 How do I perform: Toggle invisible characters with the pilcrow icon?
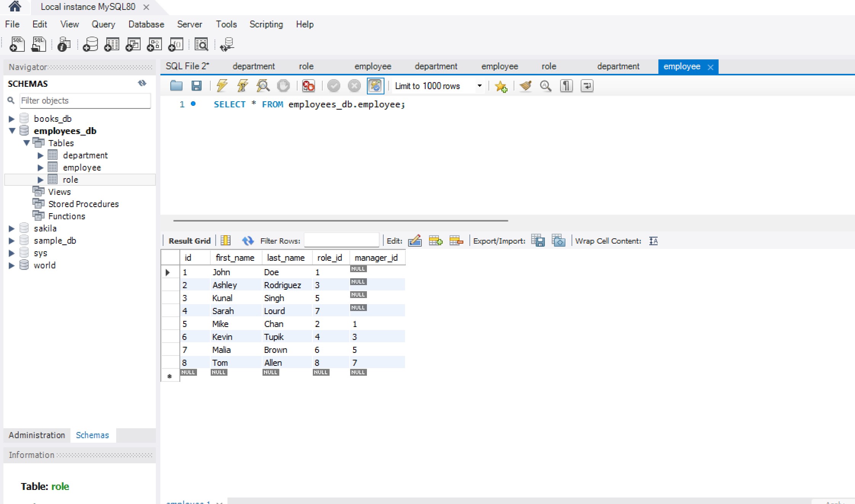pyautogui.click(x=566, y=86)
